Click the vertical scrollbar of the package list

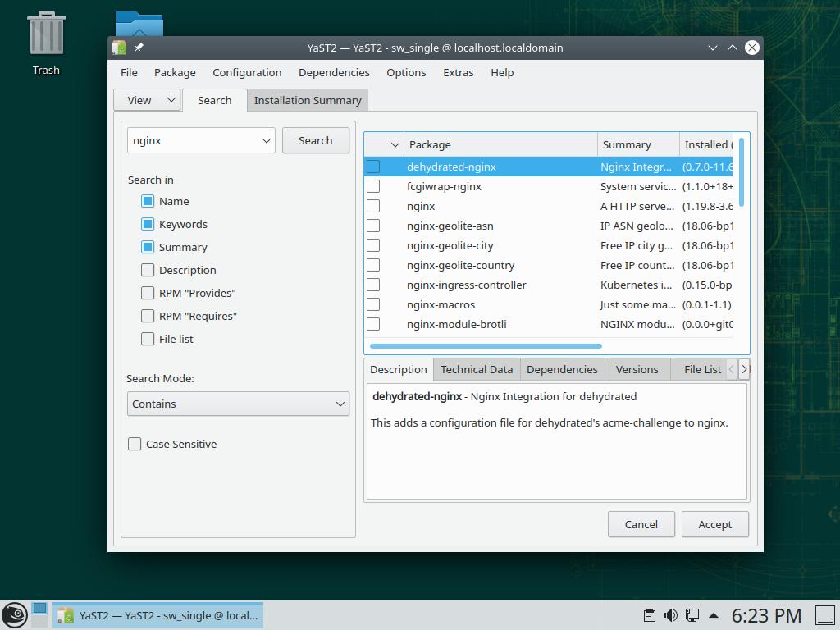742,171
